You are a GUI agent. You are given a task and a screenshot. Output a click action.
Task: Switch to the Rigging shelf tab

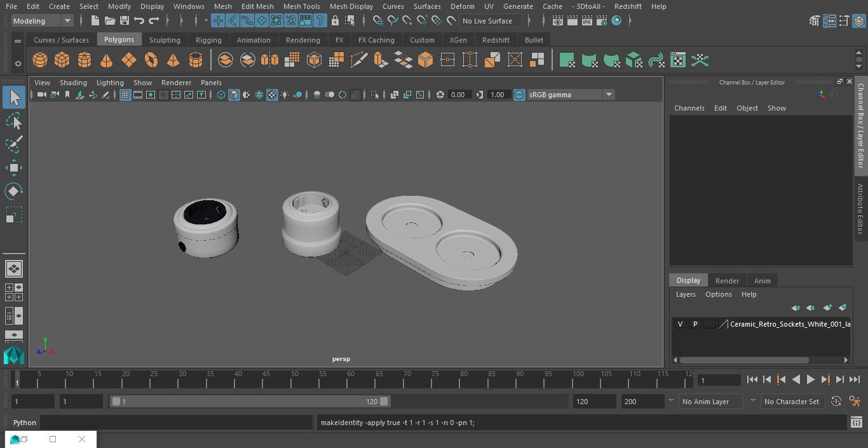(208, 40)
